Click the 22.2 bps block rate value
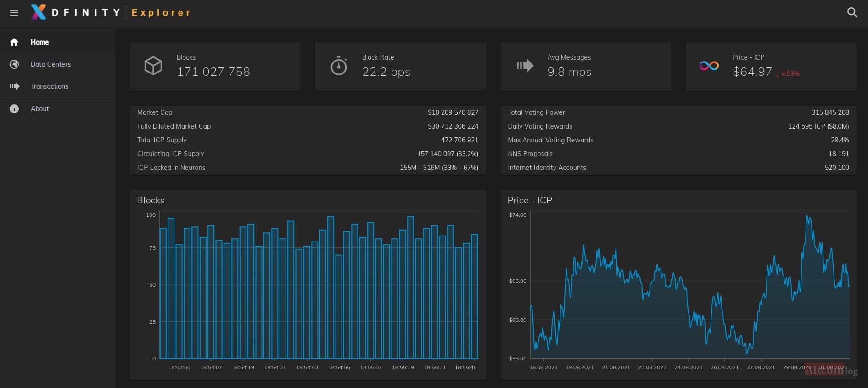Viewport: 868px width, 388px height. [386, 72]
